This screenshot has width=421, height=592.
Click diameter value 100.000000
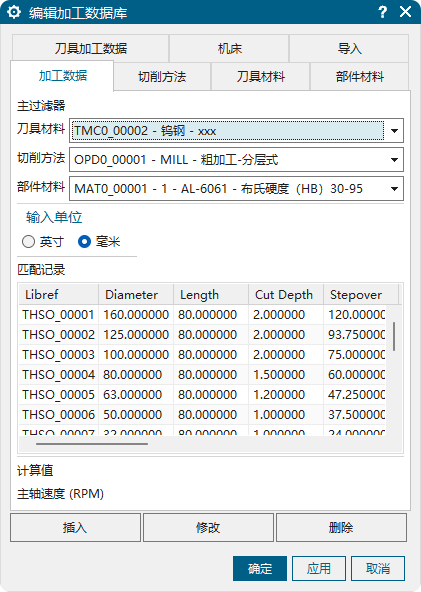click(136, 355)
